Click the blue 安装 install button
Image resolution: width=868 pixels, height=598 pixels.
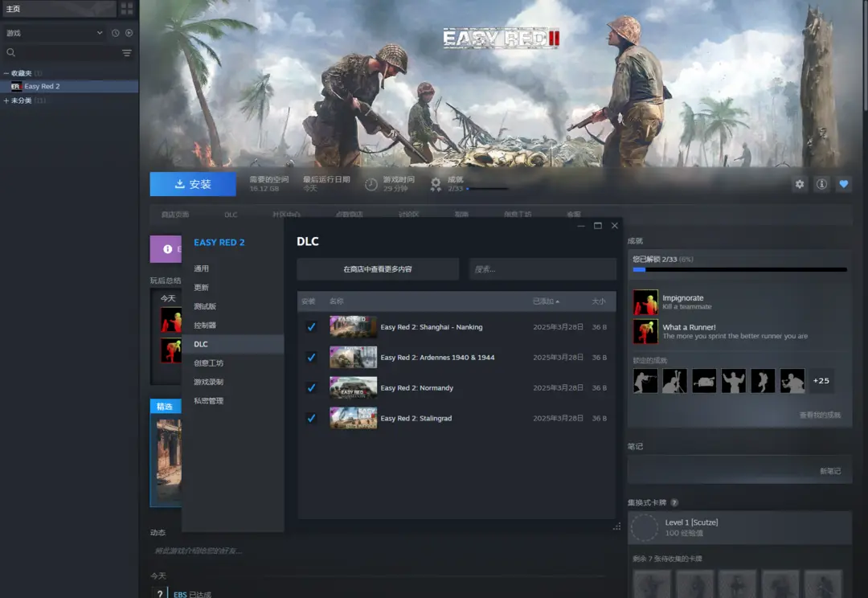(x=193, y=184)
